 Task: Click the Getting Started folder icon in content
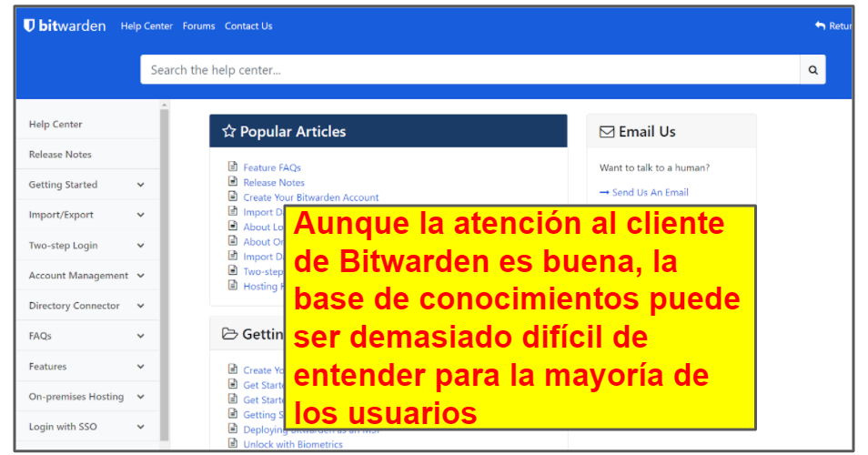pos(229,334)
